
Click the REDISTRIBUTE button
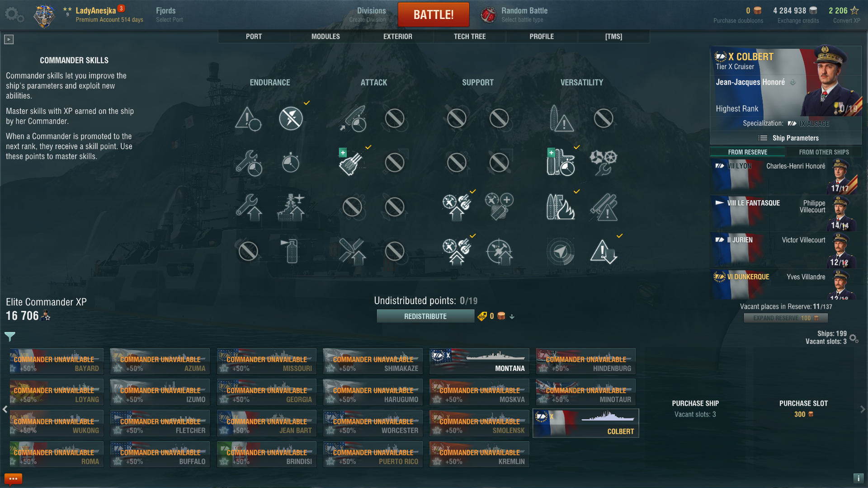425,316
